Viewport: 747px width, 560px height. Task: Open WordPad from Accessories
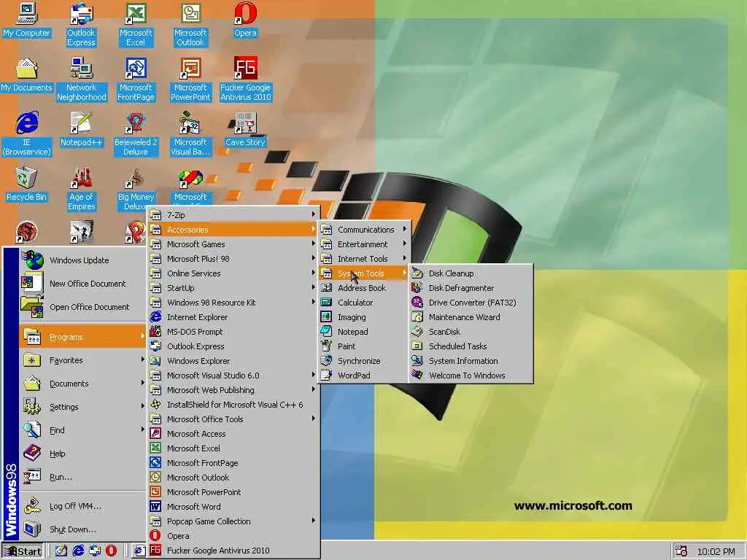[x=365, y=376]
